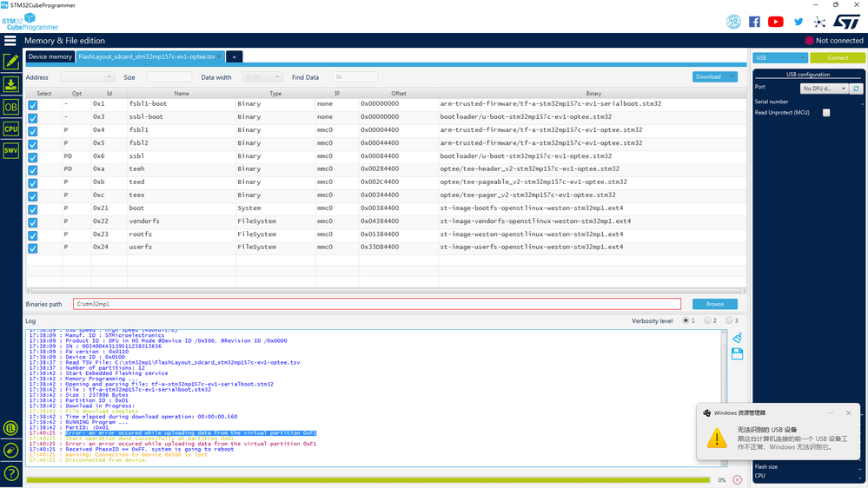868x488 pixels.
Task: Open Memory & File edition pencil icon
Action: tap(11, 62)
